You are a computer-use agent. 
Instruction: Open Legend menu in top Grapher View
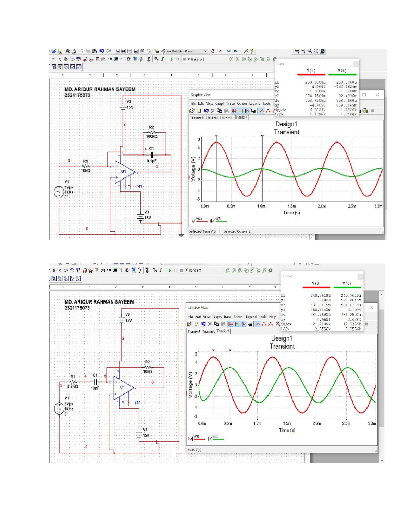click(x=254, y=103)
